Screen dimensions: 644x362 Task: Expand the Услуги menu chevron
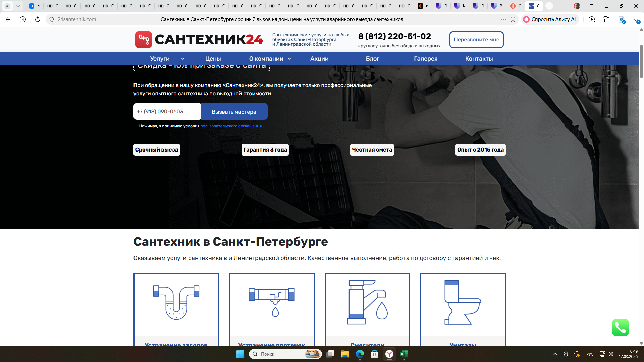point(183,59)
